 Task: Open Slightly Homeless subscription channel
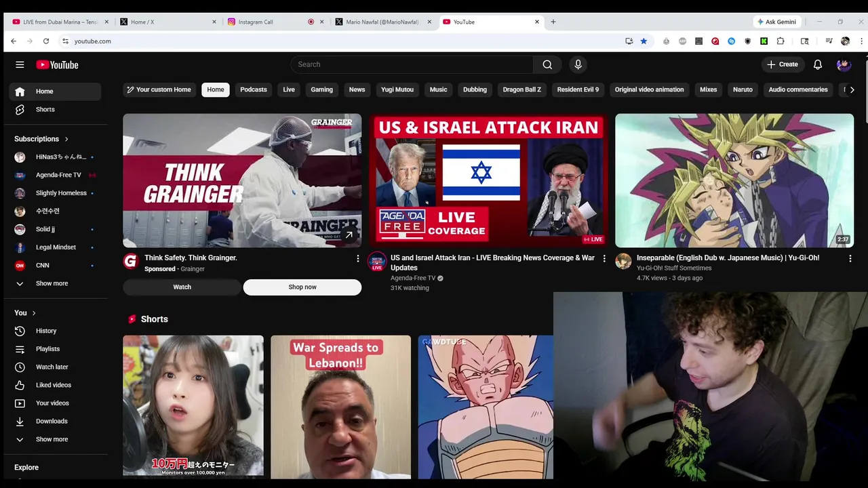55,193
